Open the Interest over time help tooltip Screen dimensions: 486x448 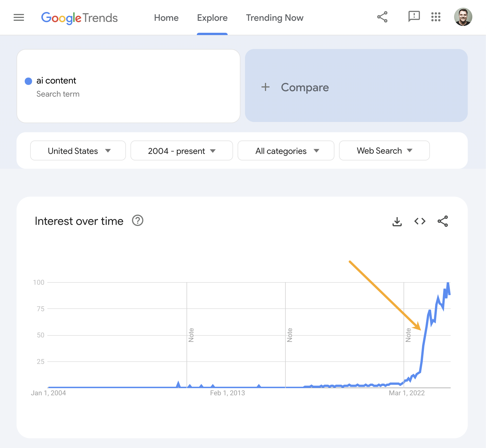point(138,221)
